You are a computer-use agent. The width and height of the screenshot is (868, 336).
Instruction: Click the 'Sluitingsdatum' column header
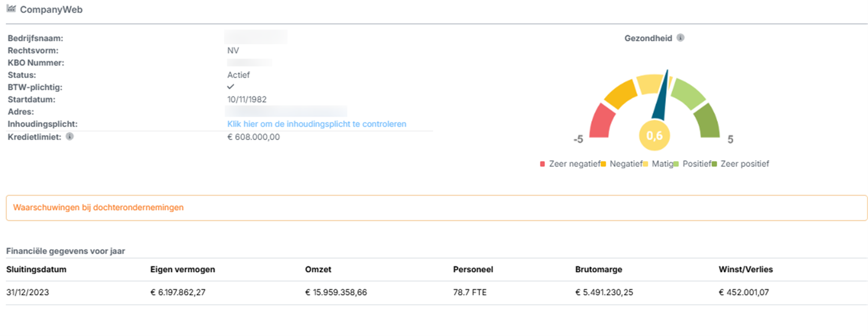(x=36, y=269)
